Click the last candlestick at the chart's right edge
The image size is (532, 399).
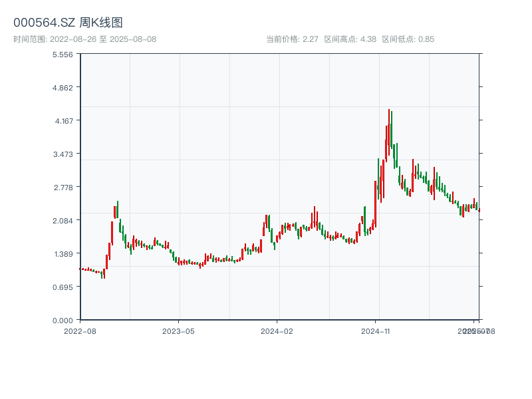[479, 210]
